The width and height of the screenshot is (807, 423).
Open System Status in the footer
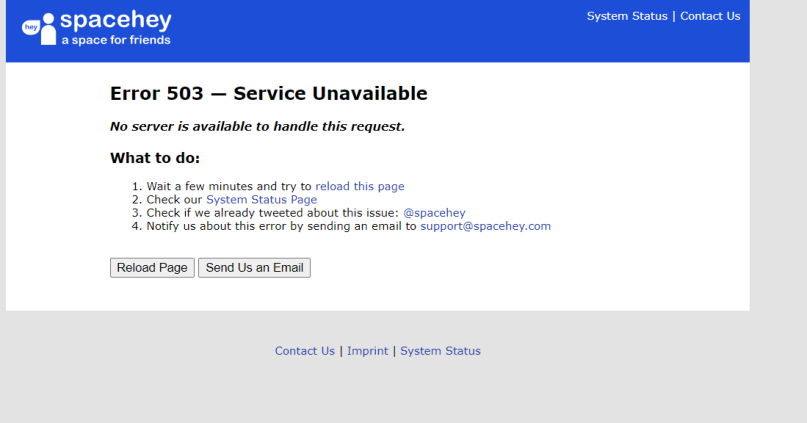pyautogui.click(x=440, y=351)
